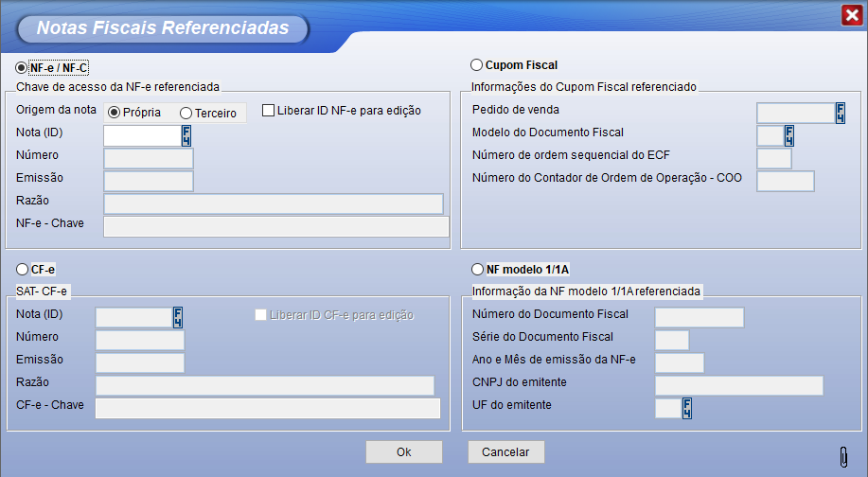Select the Cupom Fiscal radio option
This screenshot has height=477, width=868.
(477, 65)
